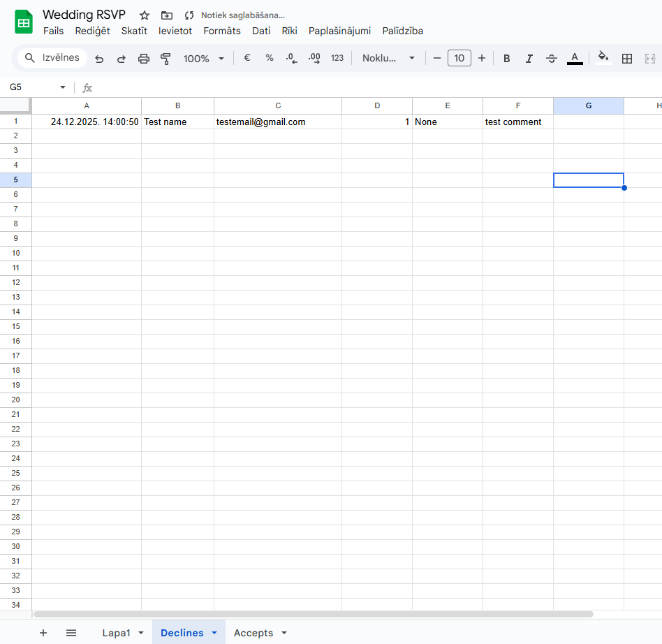Switch to the Accepts sheet tab
The height and width of the screenshot is (644, 662).
click(253, 633)
